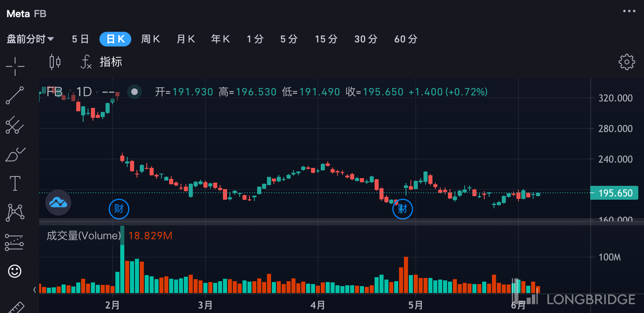Click the February earnings marker
Image resolution: width=644 pixels, height=313 pixels.
(x=119, y=209)
